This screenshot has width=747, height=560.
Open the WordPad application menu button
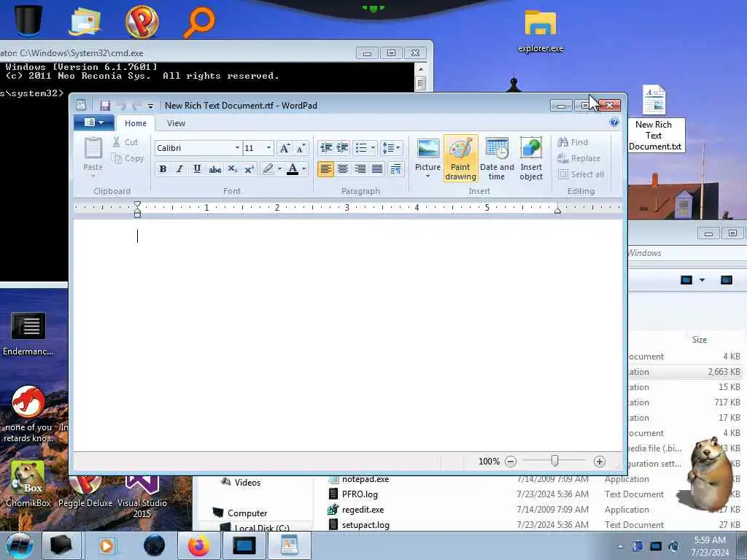click(x=94, y=122)
